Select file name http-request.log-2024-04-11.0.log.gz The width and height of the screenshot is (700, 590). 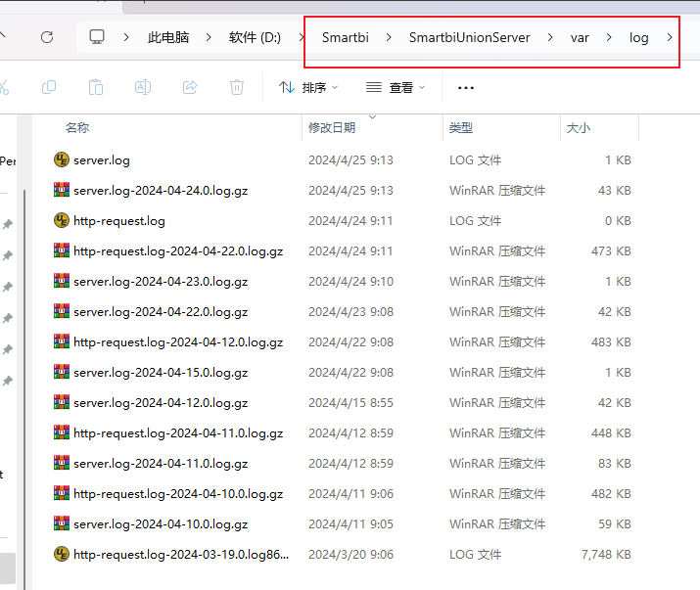178,433
